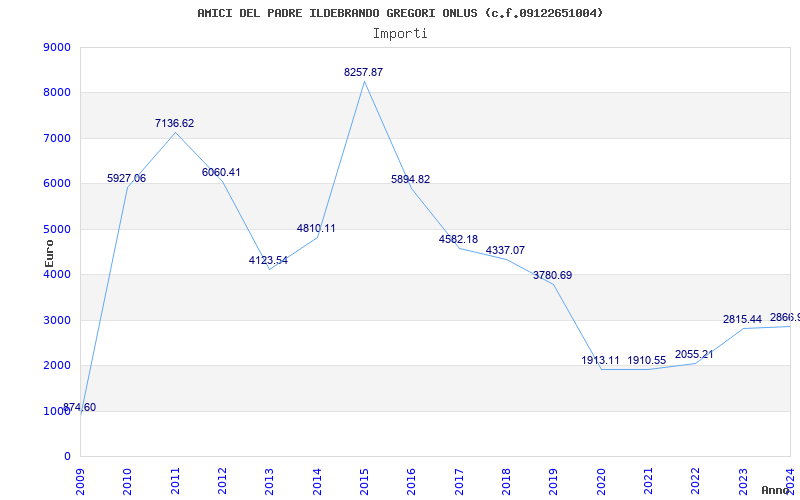800x500 pixels.
Task: Click the 2015 x-axis year label
Action: pos(364,482)
